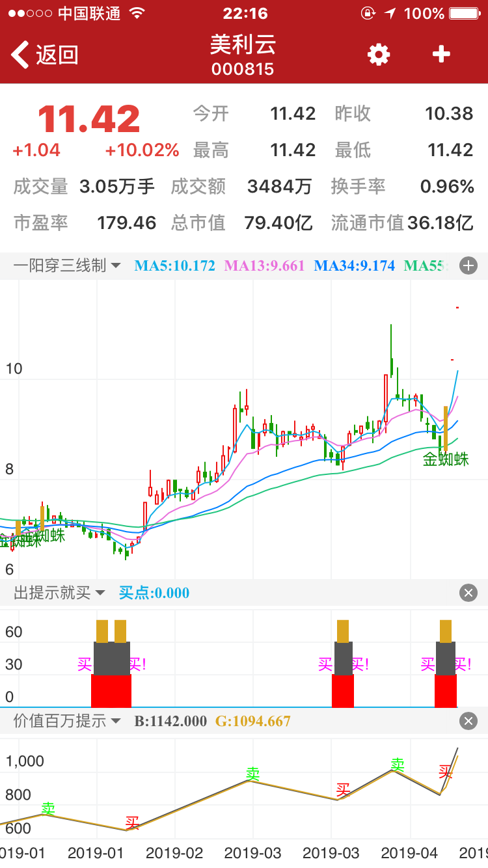488x868 pixels.
Task: Open settings with the gear icon
Action: pyautogui.click(x=379, y=55)
